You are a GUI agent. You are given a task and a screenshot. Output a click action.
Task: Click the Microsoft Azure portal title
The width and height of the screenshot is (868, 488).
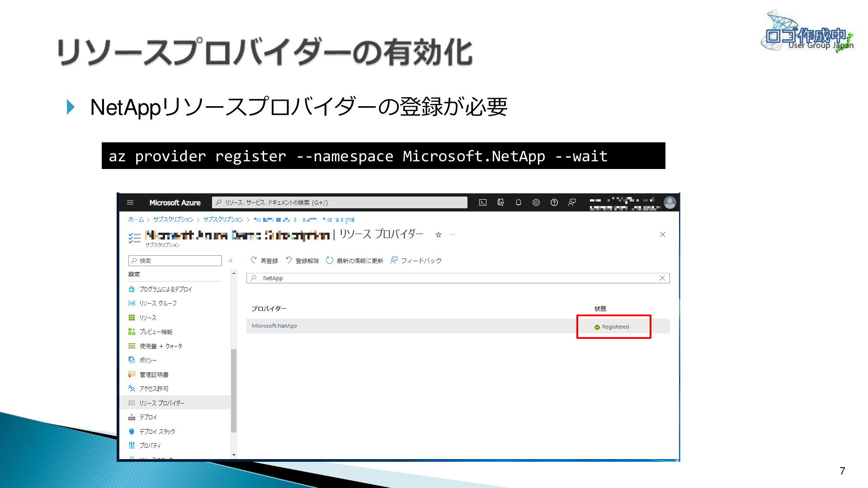point(175,202)
